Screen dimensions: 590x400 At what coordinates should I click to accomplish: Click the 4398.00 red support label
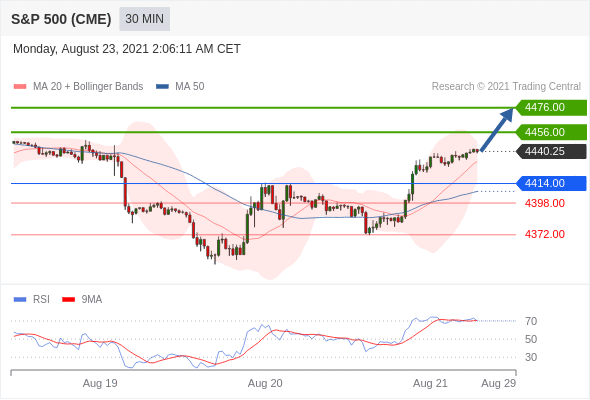point(545,203)
